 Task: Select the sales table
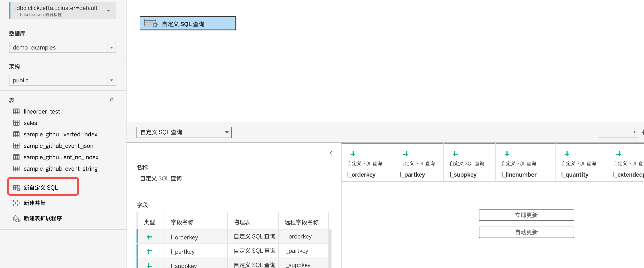(30, 123)
